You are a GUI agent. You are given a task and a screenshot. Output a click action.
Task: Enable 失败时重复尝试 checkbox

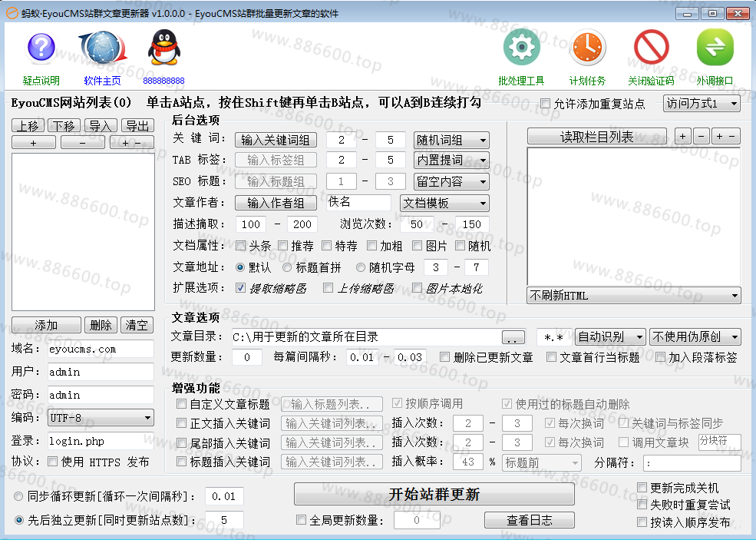pos(642,505)
